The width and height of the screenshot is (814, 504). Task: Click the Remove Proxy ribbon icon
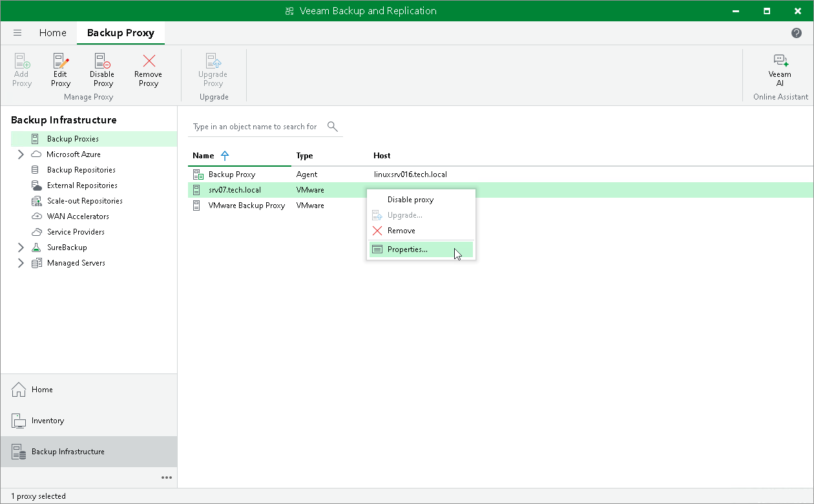tap(149, 61)
